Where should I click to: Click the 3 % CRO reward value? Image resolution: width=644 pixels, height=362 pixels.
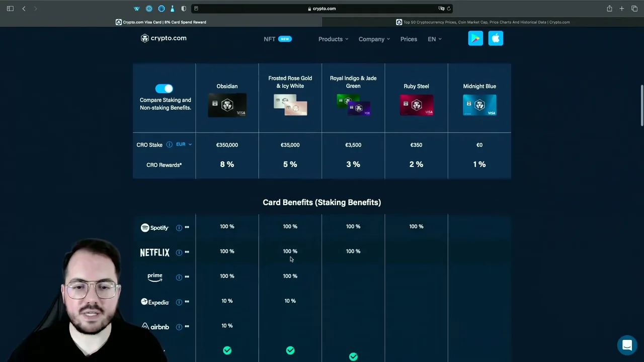click(353, 164)
